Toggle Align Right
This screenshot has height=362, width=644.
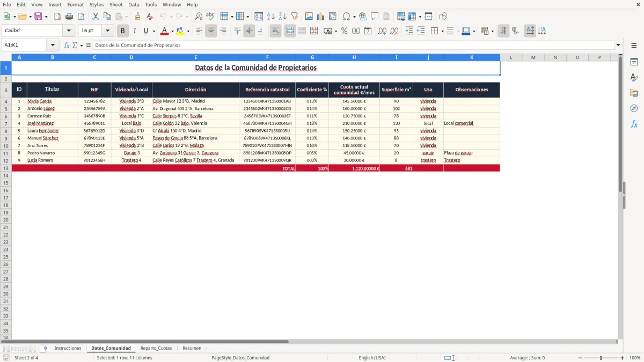click(x=223, y=31)
